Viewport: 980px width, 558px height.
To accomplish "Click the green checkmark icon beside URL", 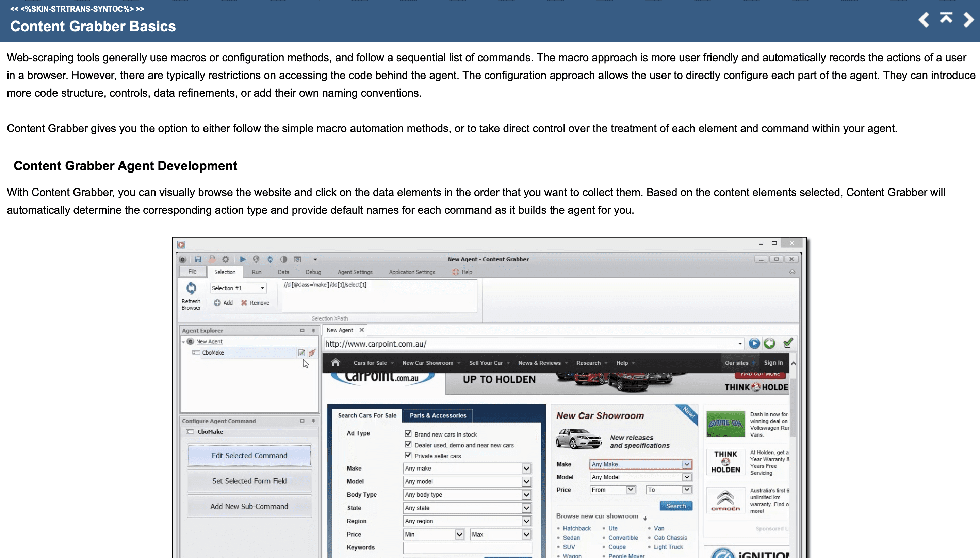I will [788, 343].
